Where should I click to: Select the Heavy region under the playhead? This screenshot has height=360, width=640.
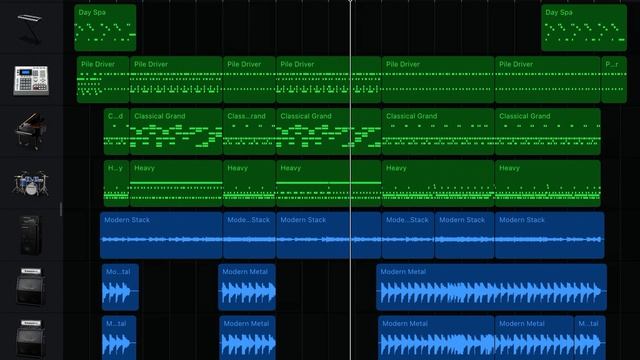pyautogui.click(x=329, y=183)
